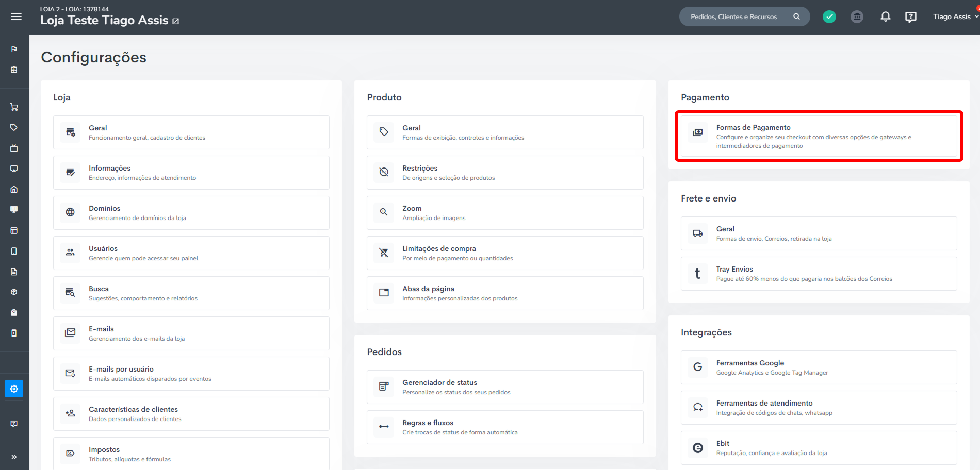Open Formas de Pagamento settings
Image resolution: width=980 pixels, height=470 pixels.
tap(819, 136)
